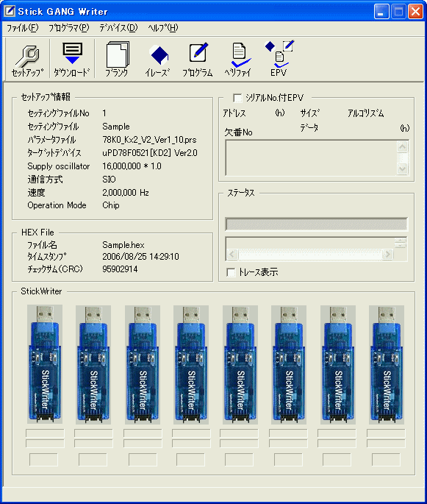Click the 2,000,000 Hz speed value

(x=126, y=193)
